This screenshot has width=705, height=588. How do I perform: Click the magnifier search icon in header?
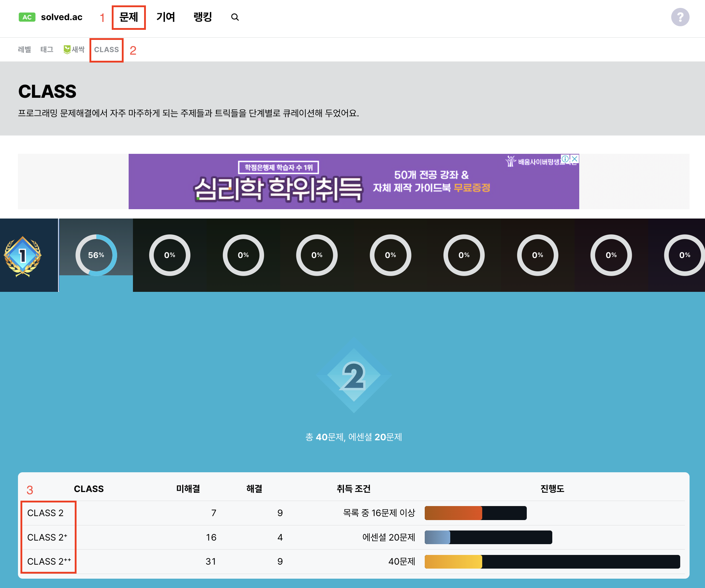click(235, 17)
